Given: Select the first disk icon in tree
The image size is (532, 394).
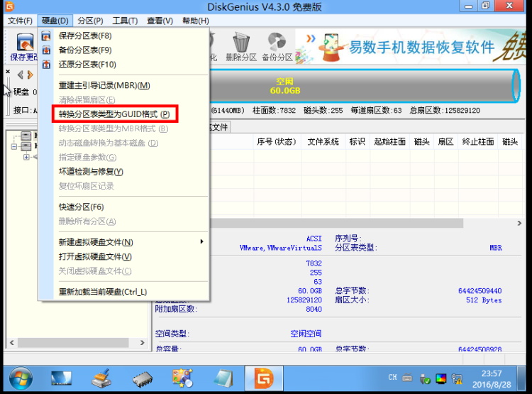Looking at the screenshot, I should pyautogui.click(x=26, y=136).
